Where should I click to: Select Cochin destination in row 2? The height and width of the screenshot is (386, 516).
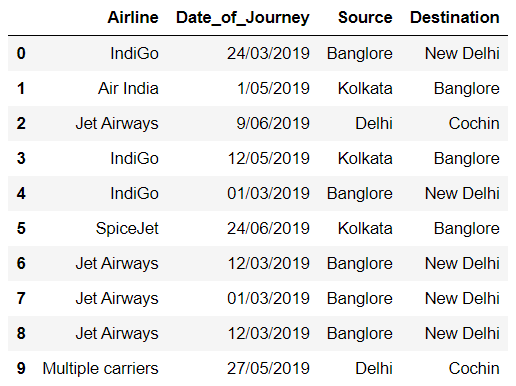click(x=474, y=123)
